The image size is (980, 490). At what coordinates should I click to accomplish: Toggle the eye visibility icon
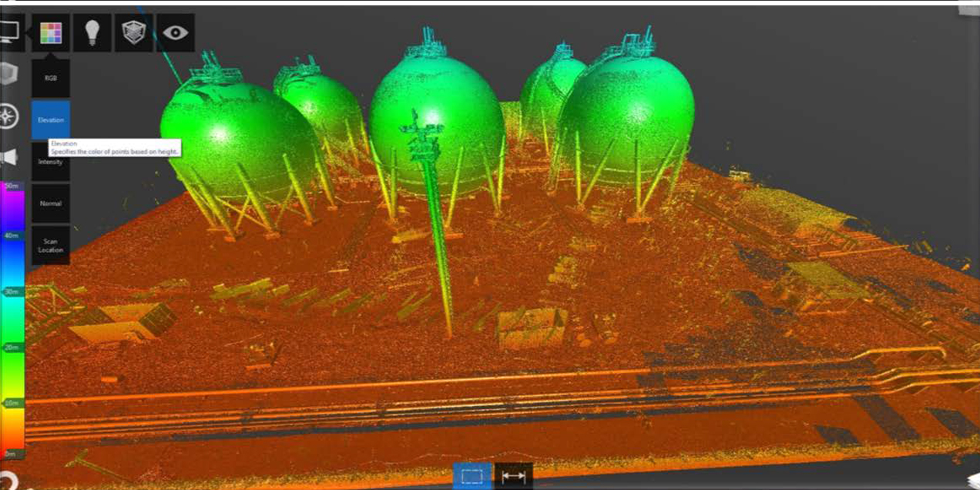176,33
